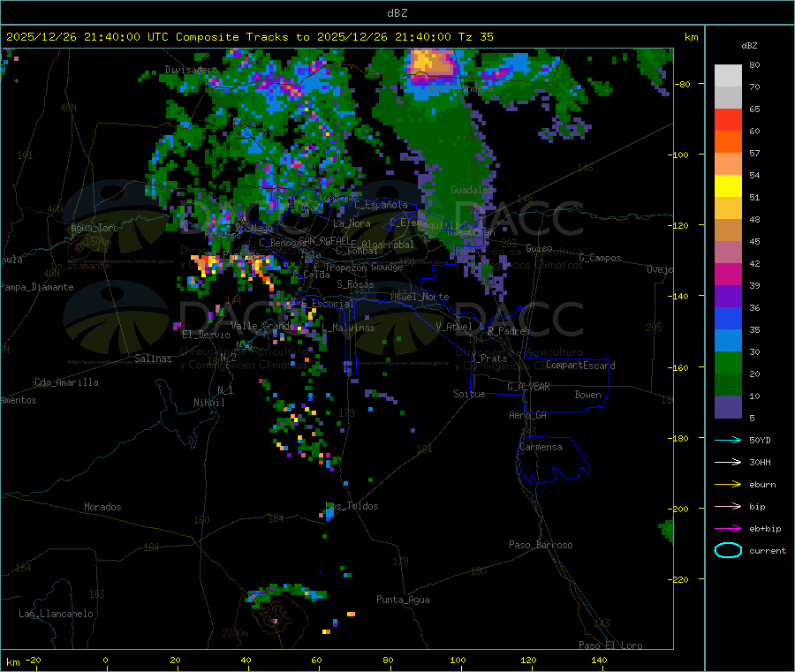Select the bright yellow swatch between 54 and 51
The image size is (795, 672).
click(x=728, y=186)
